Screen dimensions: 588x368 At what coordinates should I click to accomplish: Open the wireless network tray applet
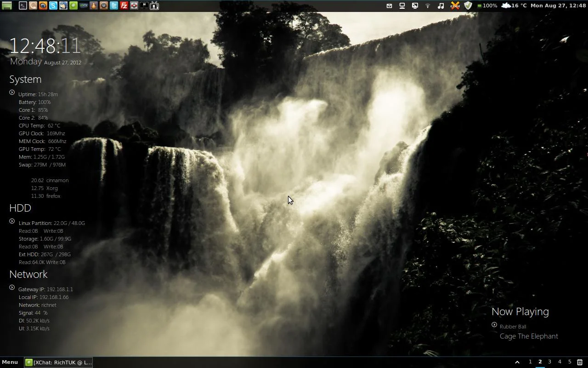(428, 6)
